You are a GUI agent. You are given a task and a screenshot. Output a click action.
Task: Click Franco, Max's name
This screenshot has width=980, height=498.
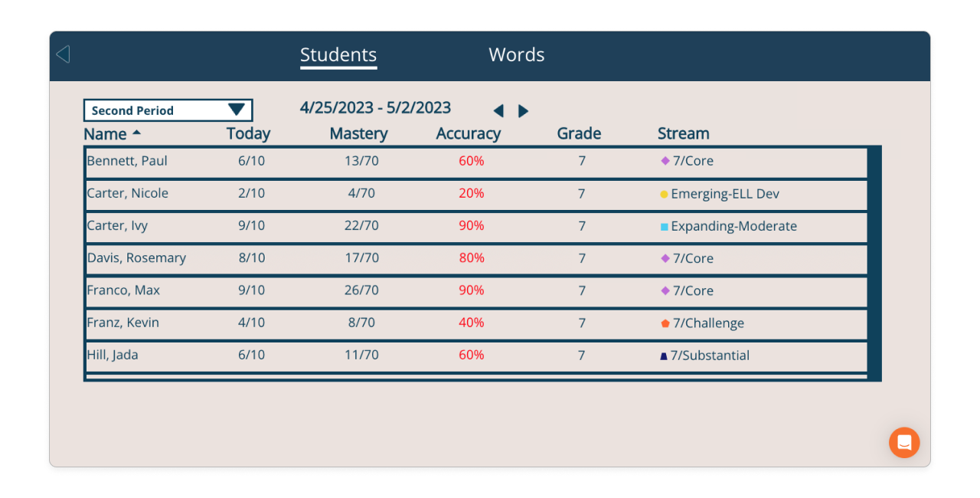122,290
